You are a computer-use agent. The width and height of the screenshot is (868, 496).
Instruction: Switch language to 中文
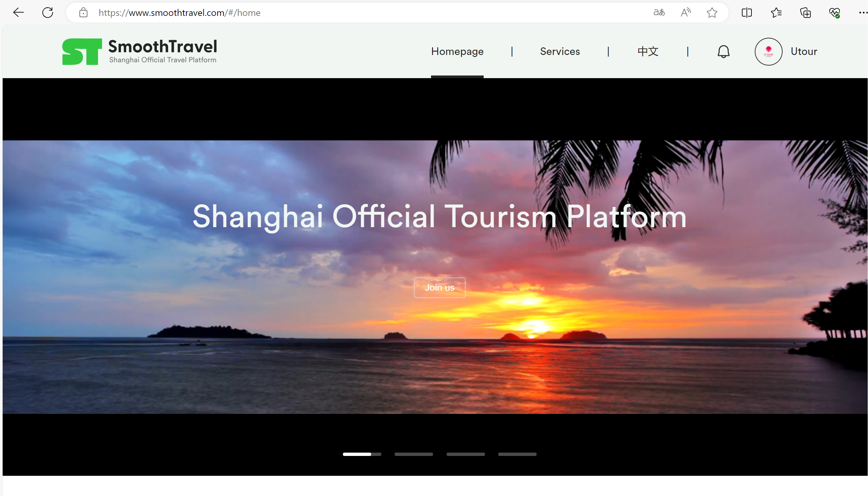(x=648, y=51)
